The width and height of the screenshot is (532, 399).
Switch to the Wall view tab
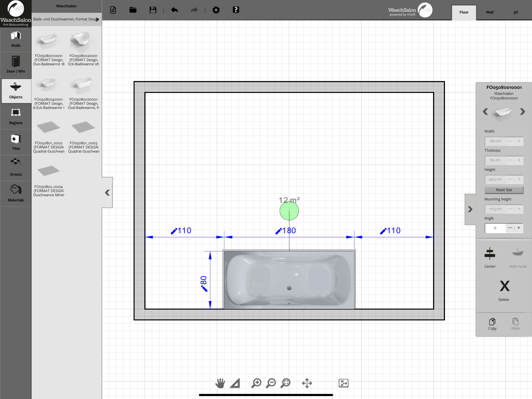490,12
